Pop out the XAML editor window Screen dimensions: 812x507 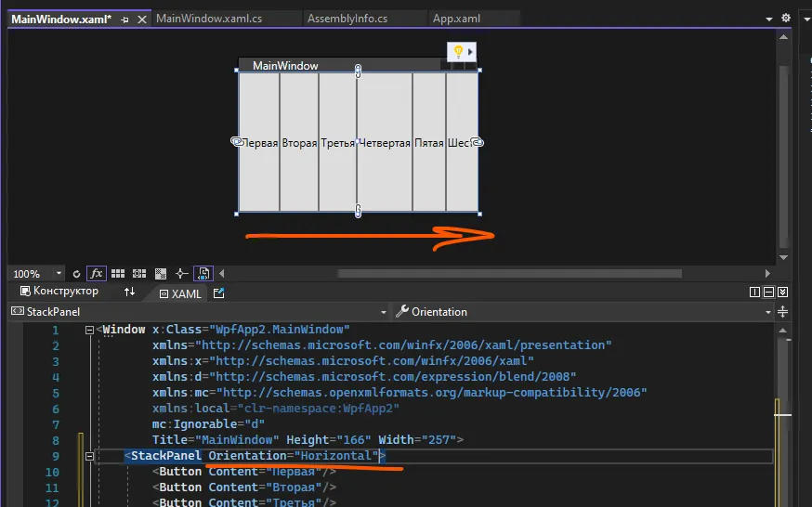click(218, 293)
